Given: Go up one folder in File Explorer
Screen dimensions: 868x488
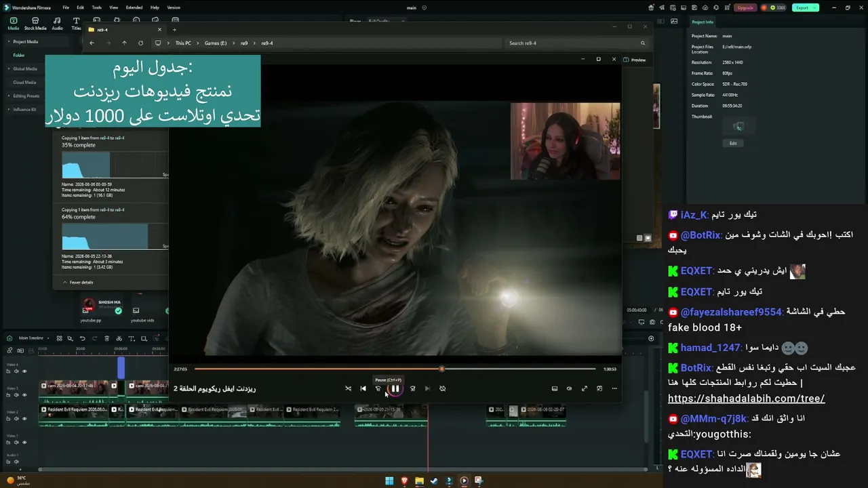Looking at the screenshot, I should (124, 43).
